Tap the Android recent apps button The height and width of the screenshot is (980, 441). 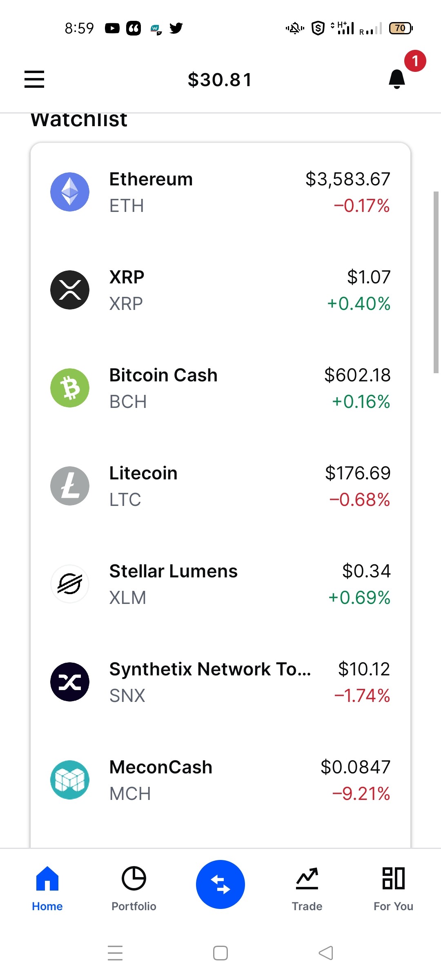(x=115, y=953)
